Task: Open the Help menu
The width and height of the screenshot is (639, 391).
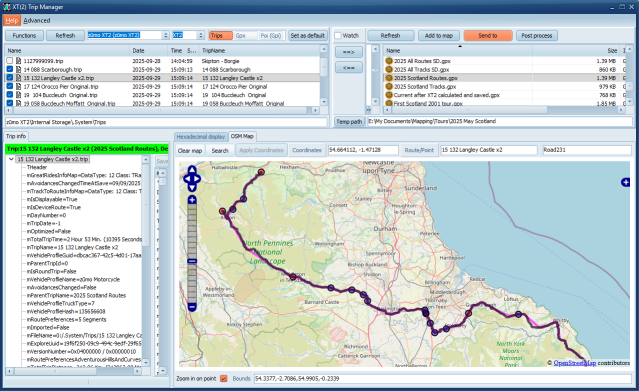Action: click(x=11, y=20)
